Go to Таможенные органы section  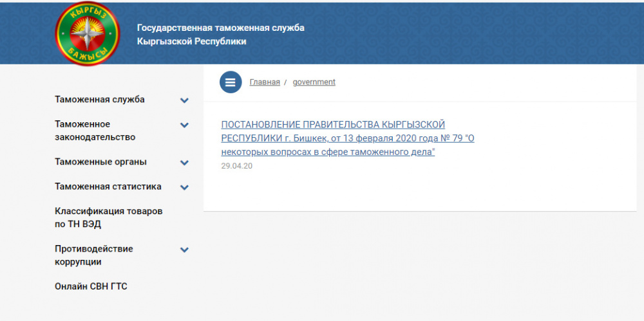click(100, 162)
